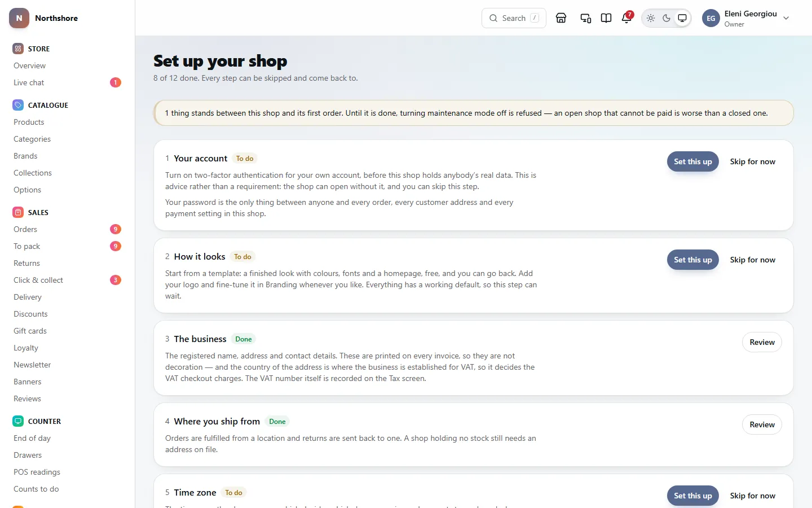Open the storefront icon in the top bar

pyautogui.click(x=561, y=18)
